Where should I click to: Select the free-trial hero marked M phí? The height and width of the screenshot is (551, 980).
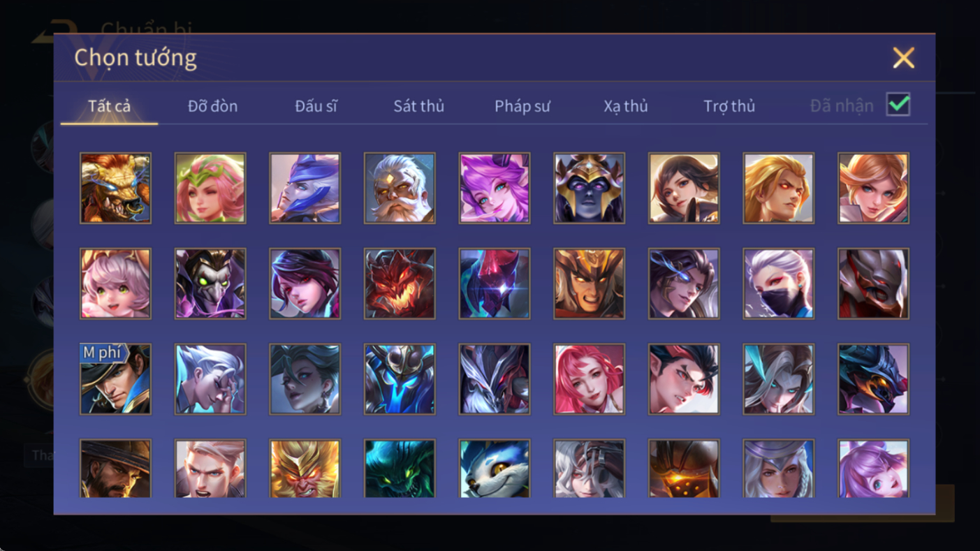(115, 379)
